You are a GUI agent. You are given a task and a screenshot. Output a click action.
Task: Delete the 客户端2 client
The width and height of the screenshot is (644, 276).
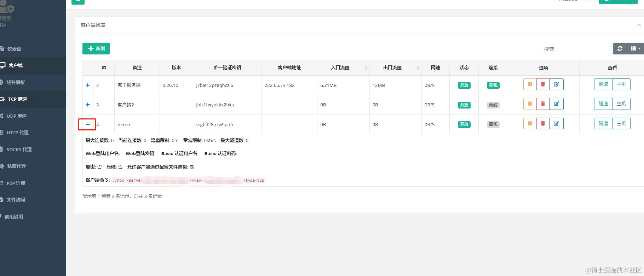tap(543, 104)
